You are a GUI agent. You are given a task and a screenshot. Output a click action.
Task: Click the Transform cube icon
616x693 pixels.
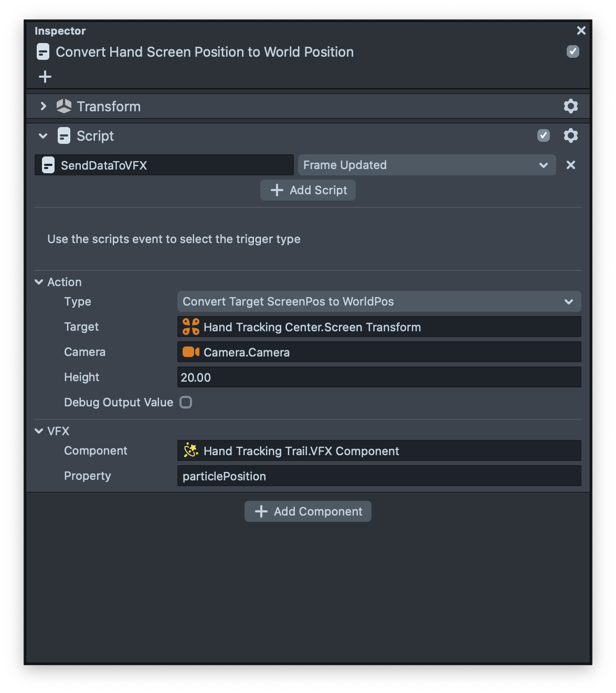point(63,107)
